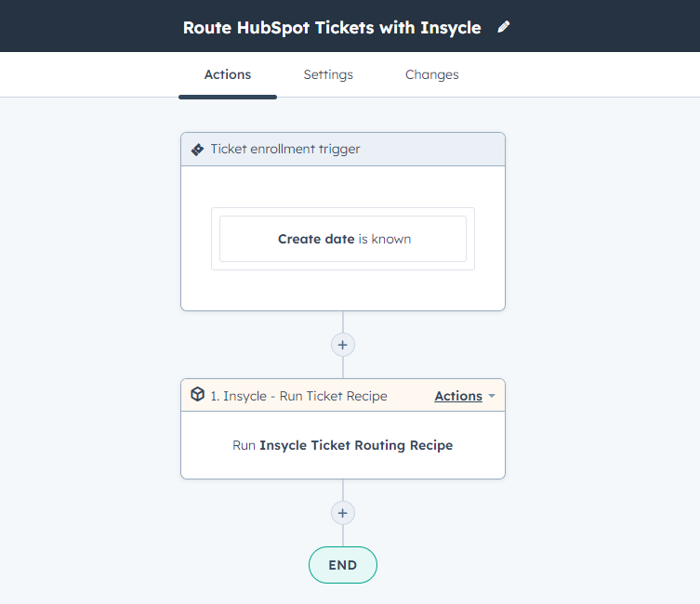Click the ticket icon in enrollment trigger header
This screenshot has width=700, height=604.
click(197, 149)
